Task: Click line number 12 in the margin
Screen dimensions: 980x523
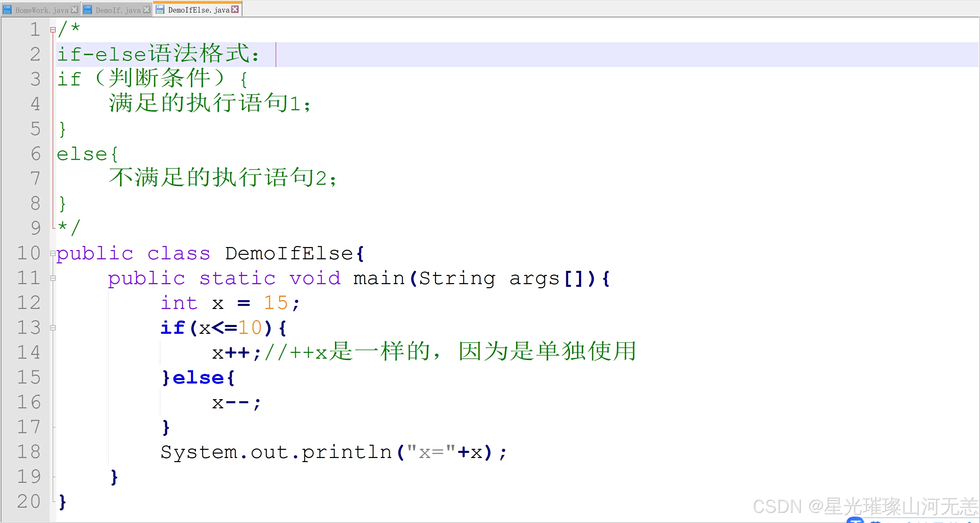Action: tap(29, 303)
